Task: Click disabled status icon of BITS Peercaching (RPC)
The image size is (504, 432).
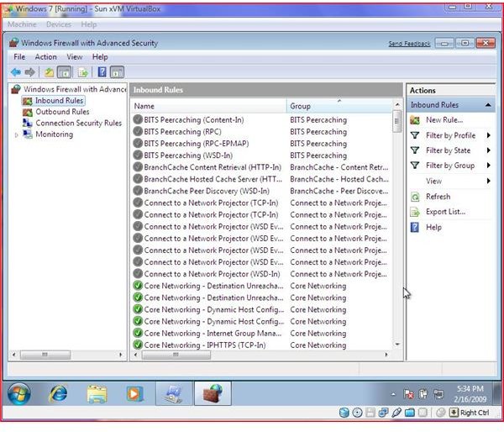Action: click(x=138, y=132)
